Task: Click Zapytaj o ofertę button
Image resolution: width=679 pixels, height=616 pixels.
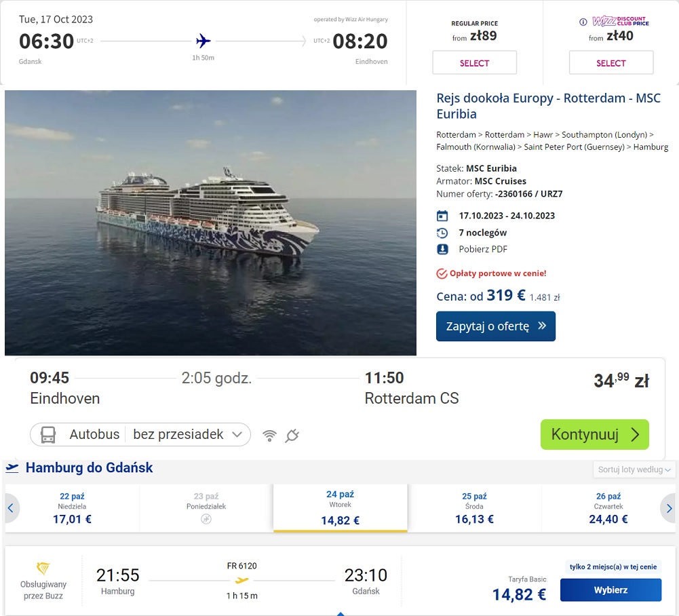Action: coord(495,326)
